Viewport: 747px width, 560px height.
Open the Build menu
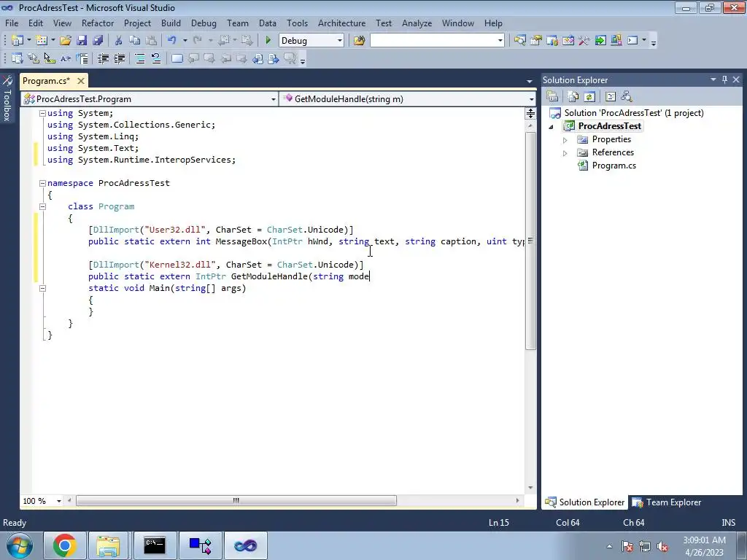[171, 23]
